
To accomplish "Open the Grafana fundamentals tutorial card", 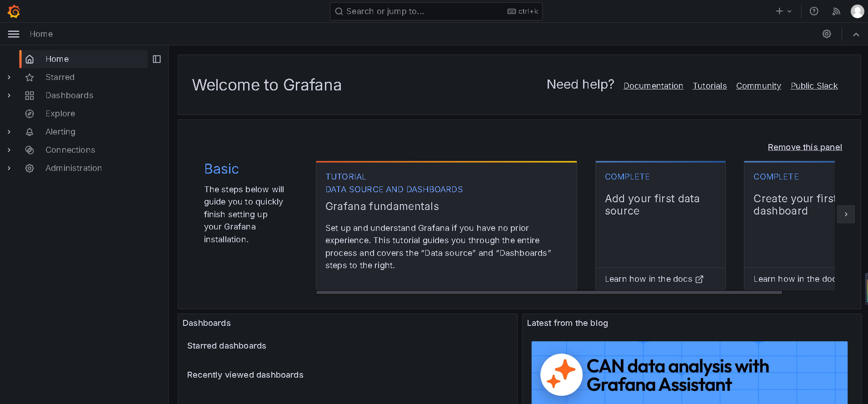I will (446, 225).
